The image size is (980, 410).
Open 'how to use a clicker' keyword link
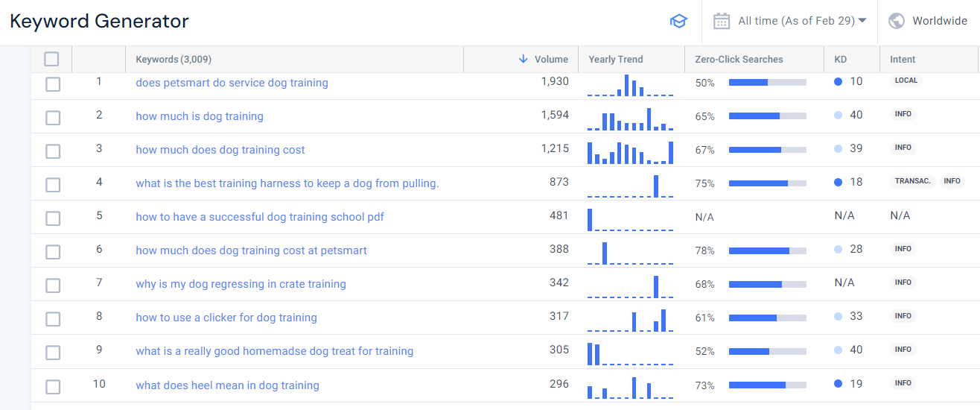pyautogui.click(x=226, y=318)
